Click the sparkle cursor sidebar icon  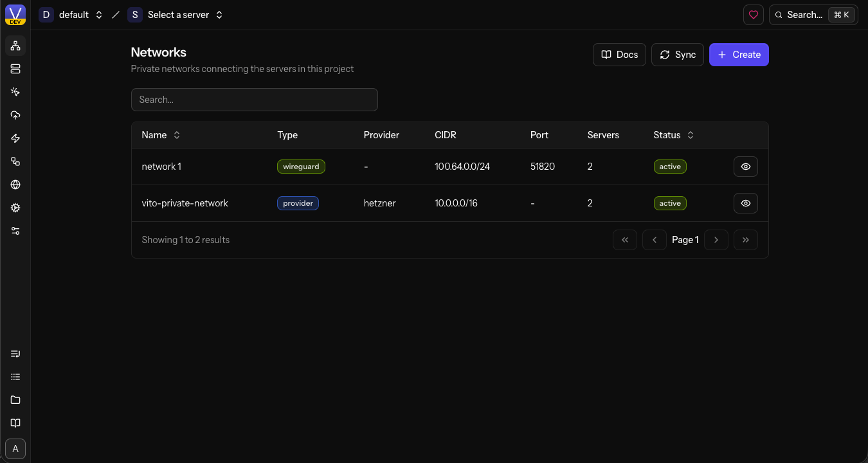click(15, 92)
